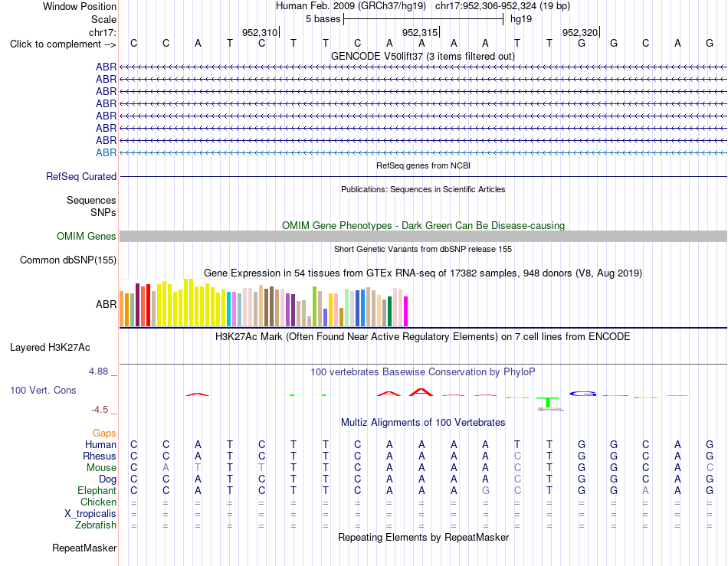The width and height of the screenshot is (728, 566).
Task: Click the 4.88 PhyloP upper scale value
Action: [x=98, y=371]
